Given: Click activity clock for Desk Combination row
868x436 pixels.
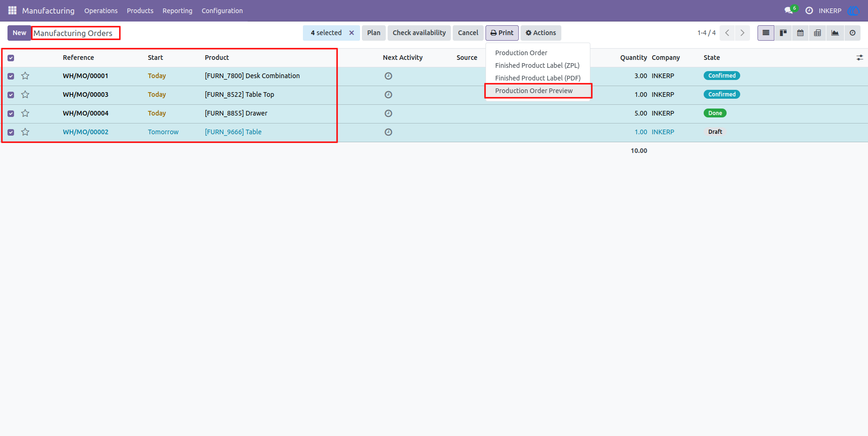Looking at the screenshot, I should click(x=388, y=76).
